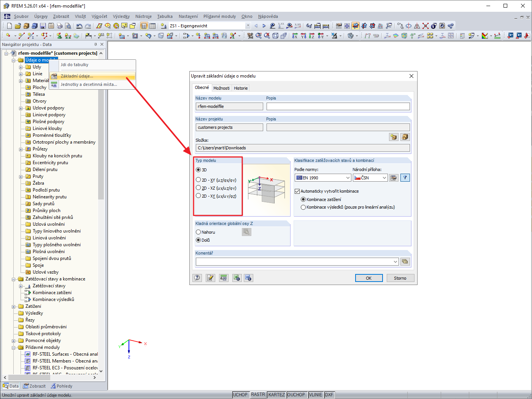Toggle DXF in the status bar
Screen dimensions: 532x399
329,395
